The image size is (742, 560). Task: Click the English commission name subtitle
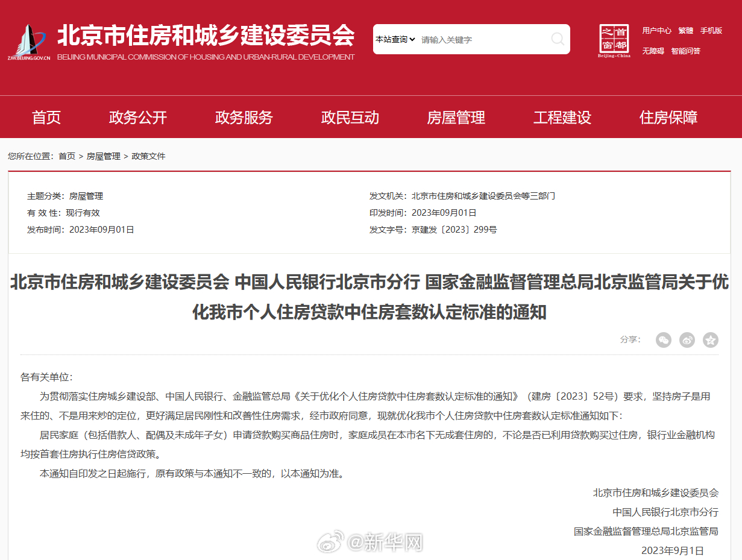point(206,57)
